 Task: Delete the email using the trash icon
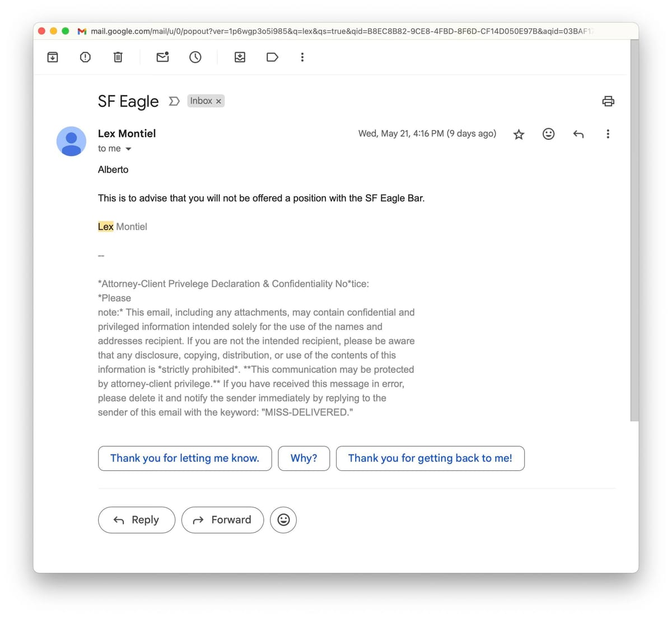(118, 57)
